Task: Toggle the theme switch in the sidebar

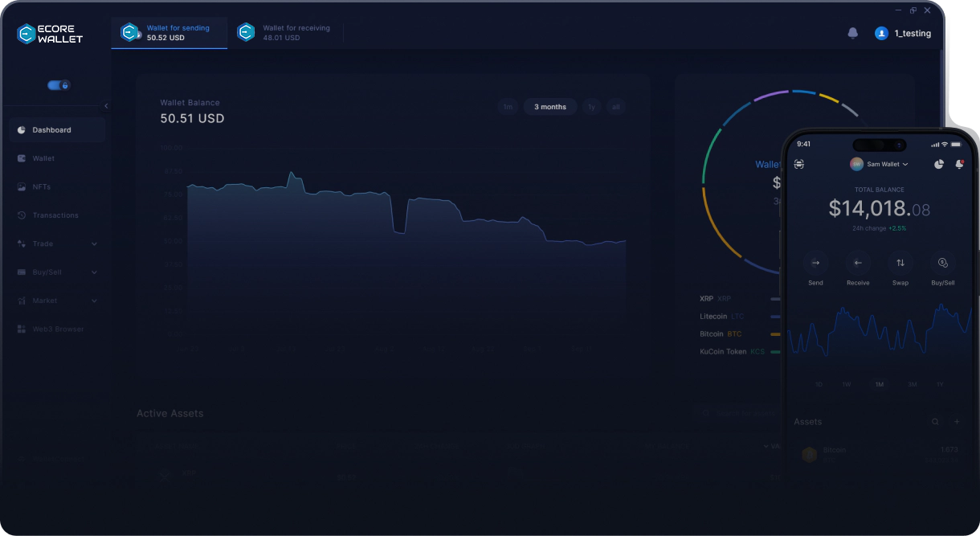Action: pos(57,84)
